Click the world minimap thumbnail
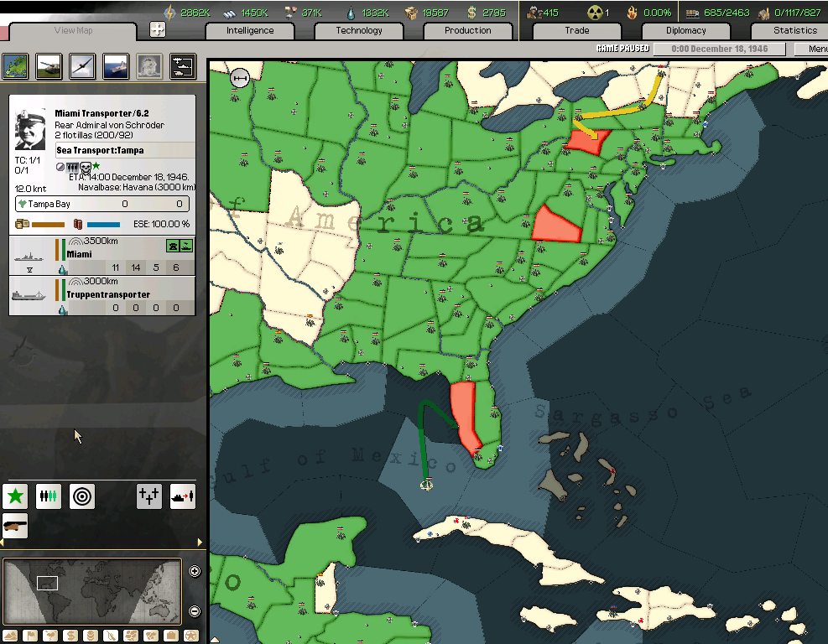 (x=91, y=591)
